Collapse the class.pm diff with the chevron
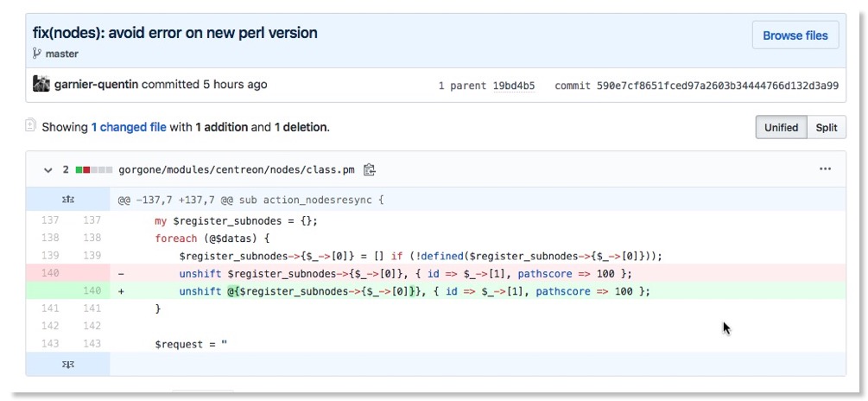This screenshot has width=868, height=401. point(48,169)
